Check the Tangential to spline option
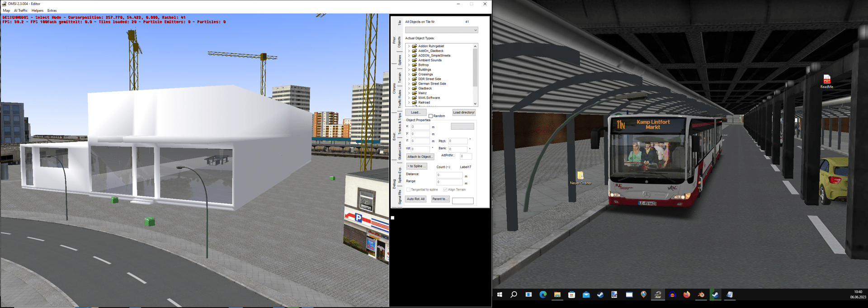 409,190
